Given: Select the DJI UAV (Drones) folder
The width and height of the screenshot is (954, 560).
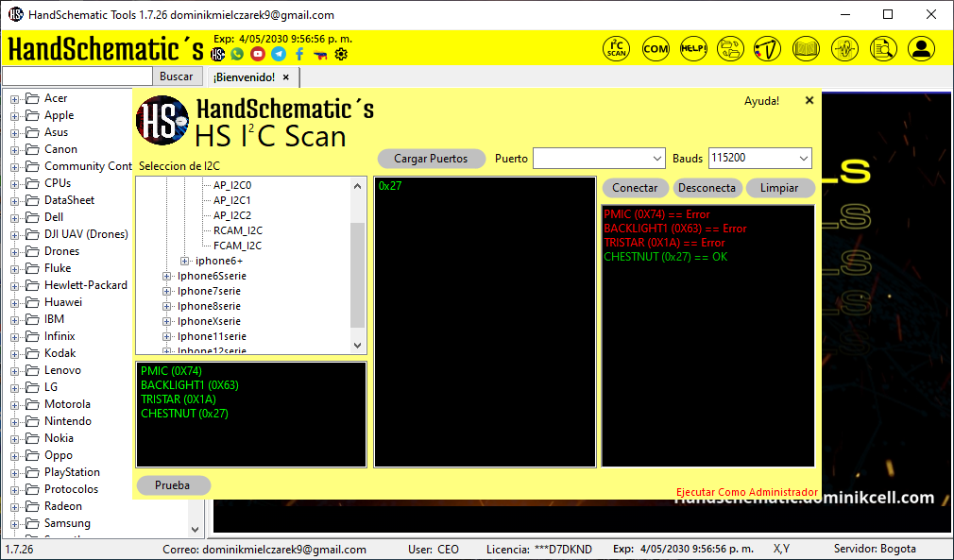Looking at the screenshot, I should coord(86,234).
